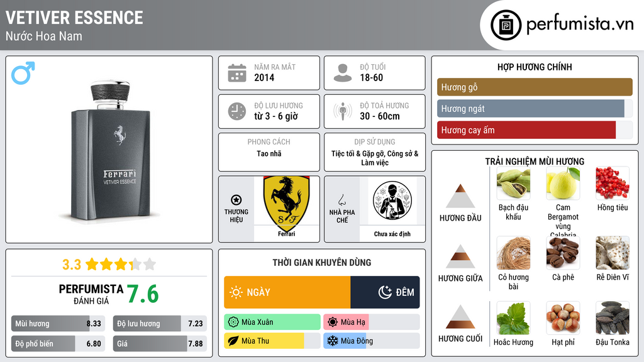Click the perfumer illustration above Chưa xác định

[x=392, y=201]
